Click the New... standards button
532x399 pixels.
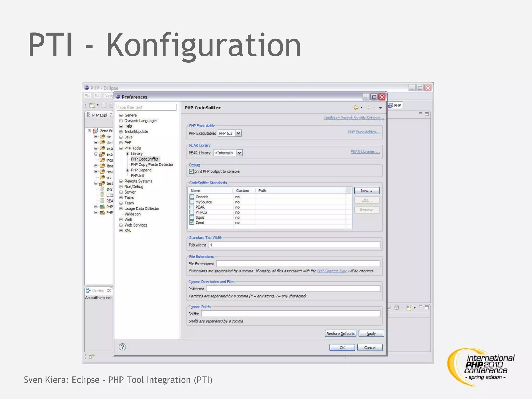(367, 191)
